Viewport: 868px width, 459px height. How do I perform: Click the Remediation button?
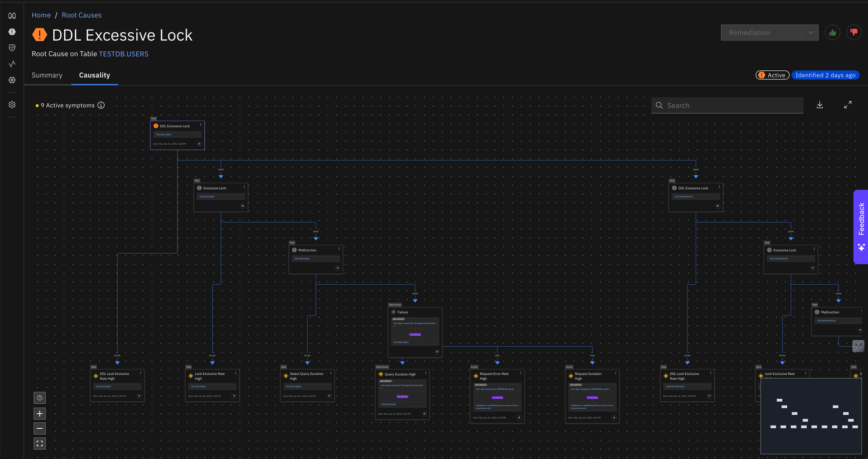point(761,33)
